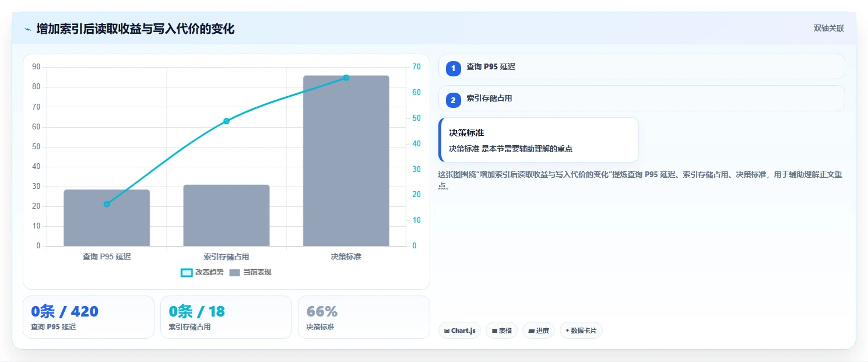The height and width of the screenshot is (362, 868).
Task: Click the icon in Chart.js tag
Action: tap(447, 331)
